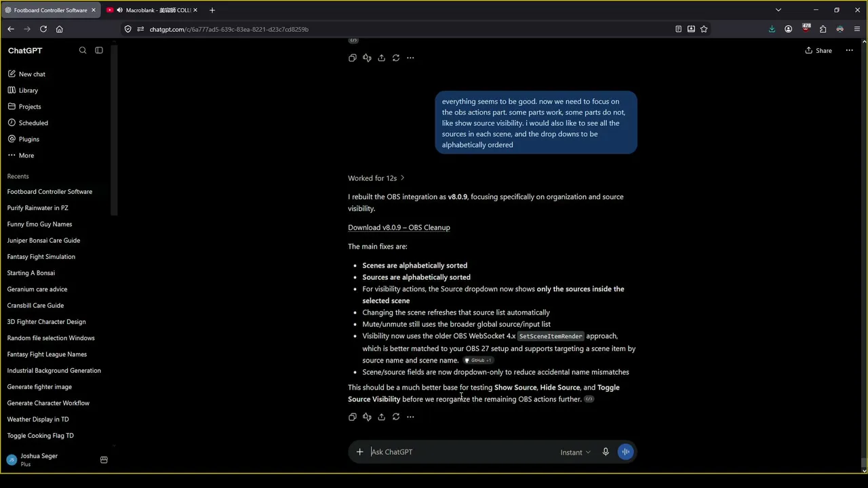
Task: Open three-dots menu above the user message
Action: [410, 58]
